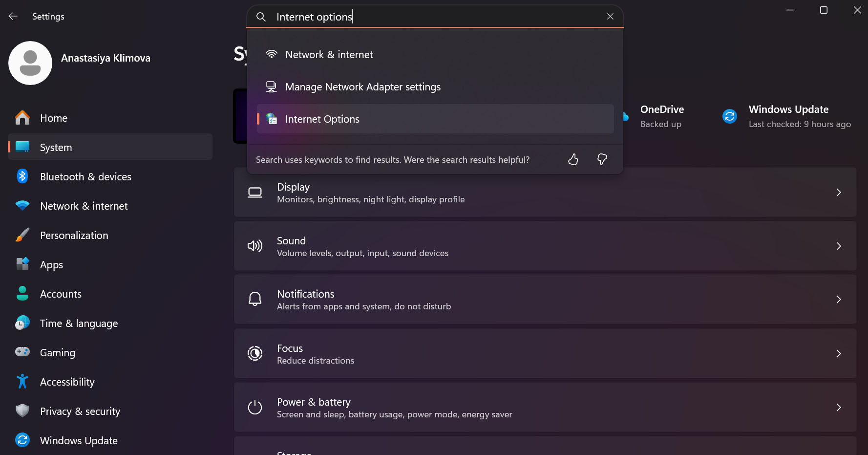Click the sidebar Network Wi-Fi icon

pos(22,206)
